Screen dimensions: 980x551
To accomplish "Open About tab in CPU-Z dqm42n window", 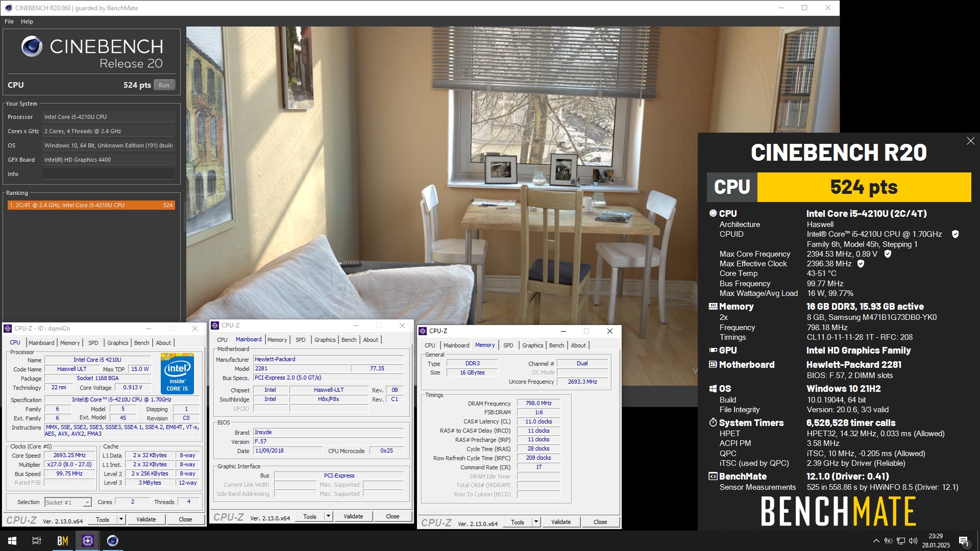I will (163, 343).
